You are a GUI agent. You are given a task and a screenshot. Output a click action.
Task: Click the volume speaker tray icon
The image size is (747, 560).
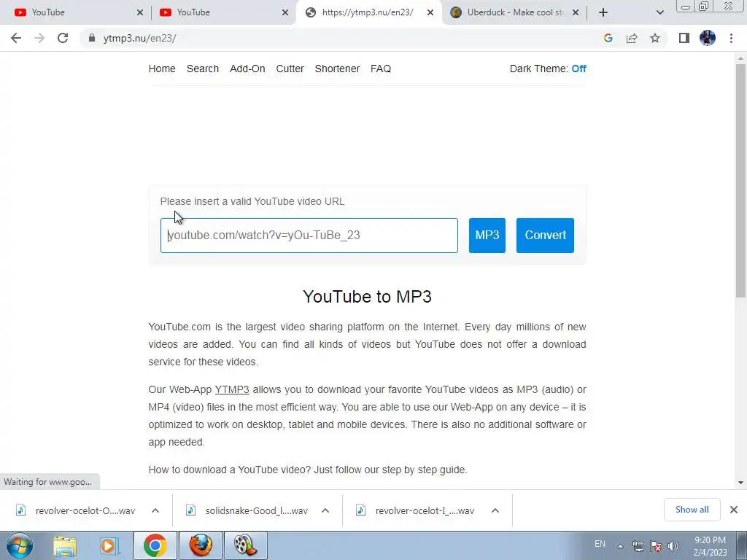(673, 546)
